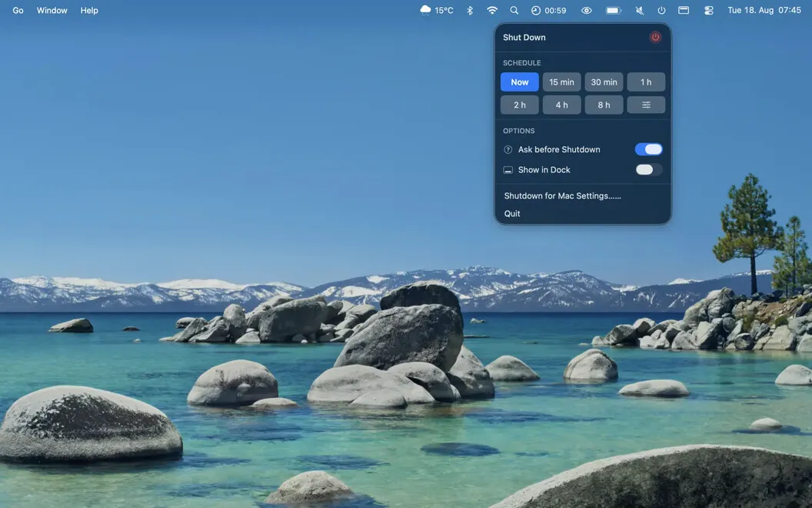The image size is (812, 508).
Task: Schedule shutdown in 8 h
Action: 604,105
